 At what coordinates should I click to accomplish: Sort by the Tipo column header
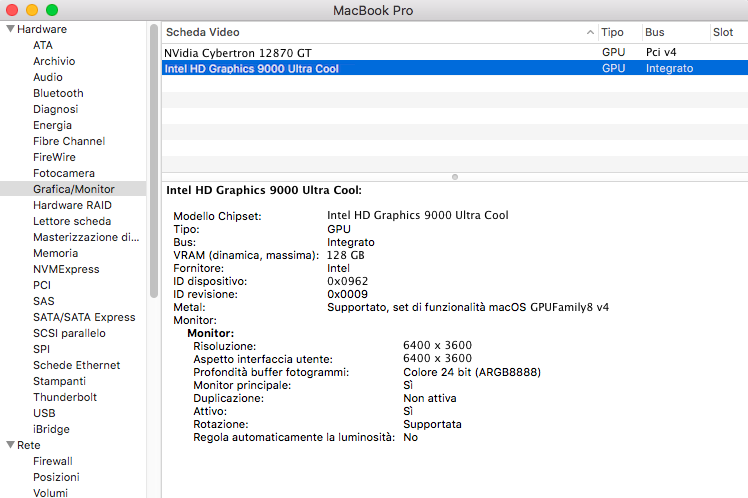[x=619, y=32]
